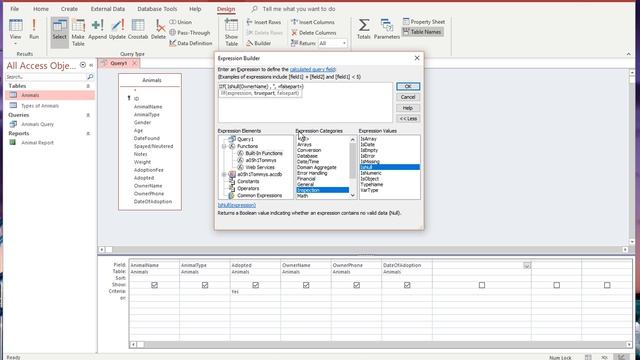Click Insert Rows in the ribbon
The image size is (640, 360).
[x=264, y=22]
